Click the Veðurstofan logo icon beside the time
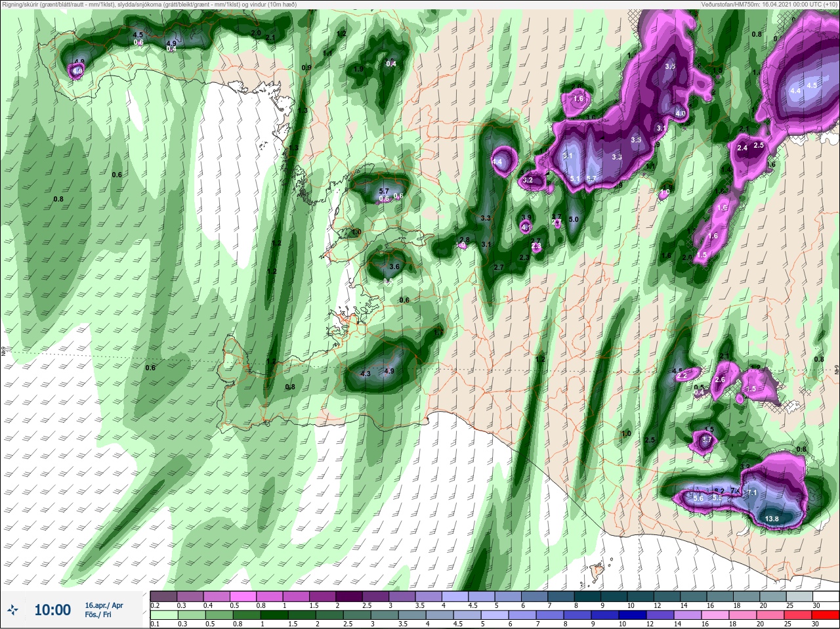840x629 pixels. coord(12,610)
